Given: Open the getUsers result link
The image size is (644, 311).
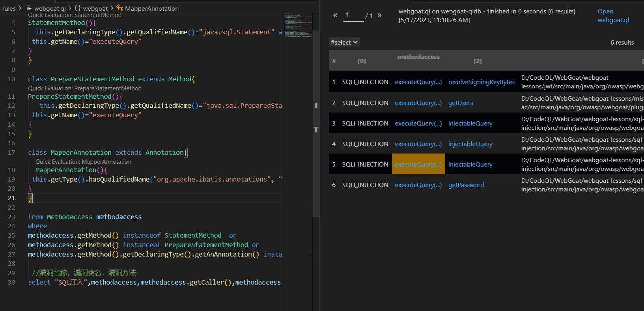Looking at the screenshot, I should (461, 103).
